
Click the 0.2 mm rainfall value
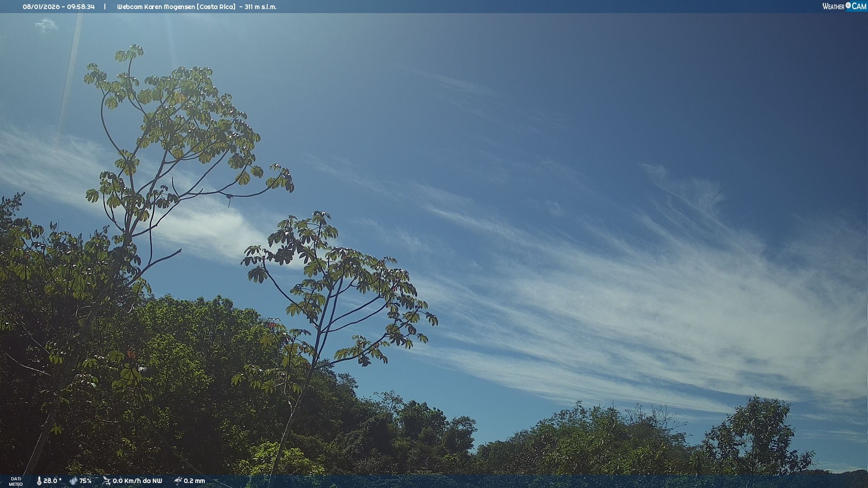coord(194,481)
